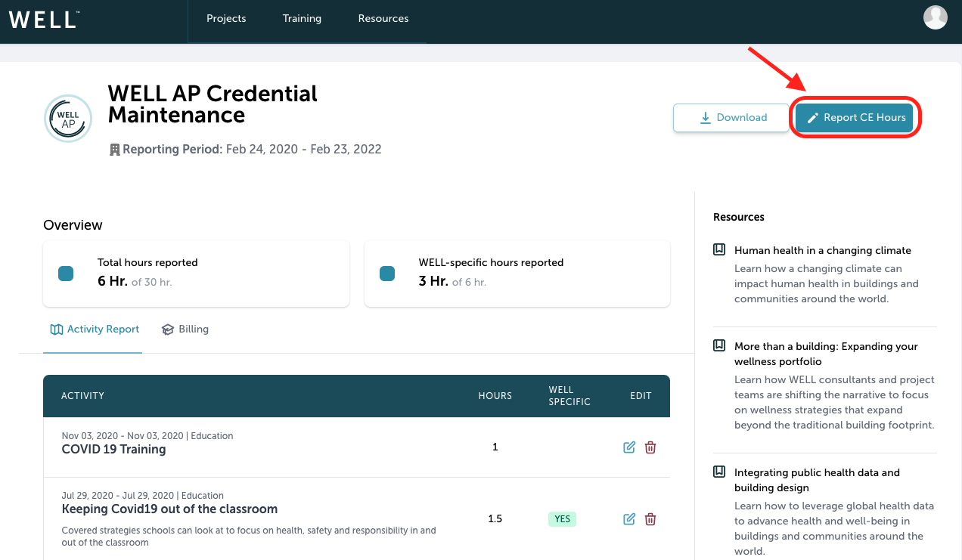Click the HOURS column header

click(x=495, y=396)
